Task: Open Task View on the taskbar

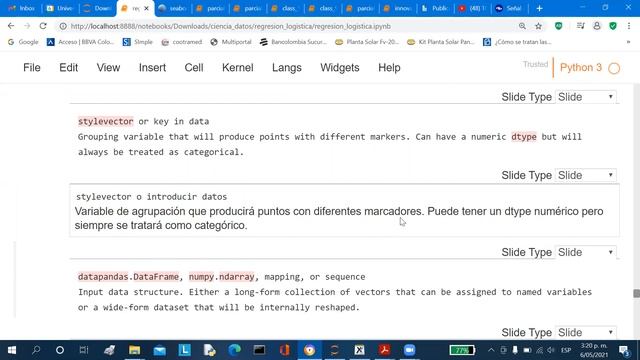Action: pyautogui.click(x=84, y=350)
